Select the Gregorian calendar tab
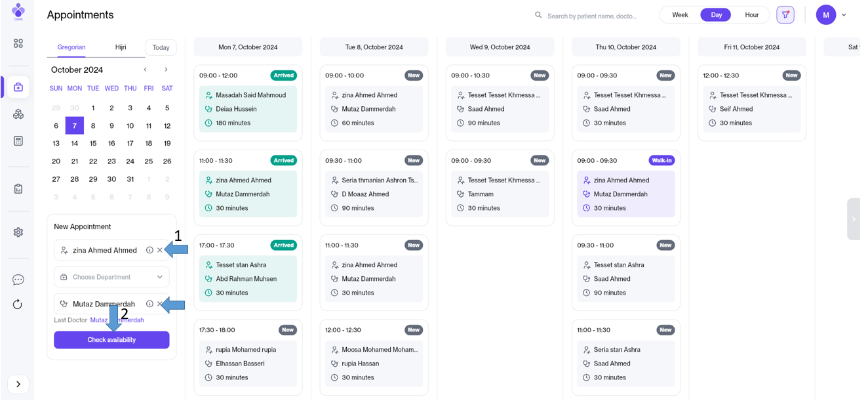 pos(71,47)
